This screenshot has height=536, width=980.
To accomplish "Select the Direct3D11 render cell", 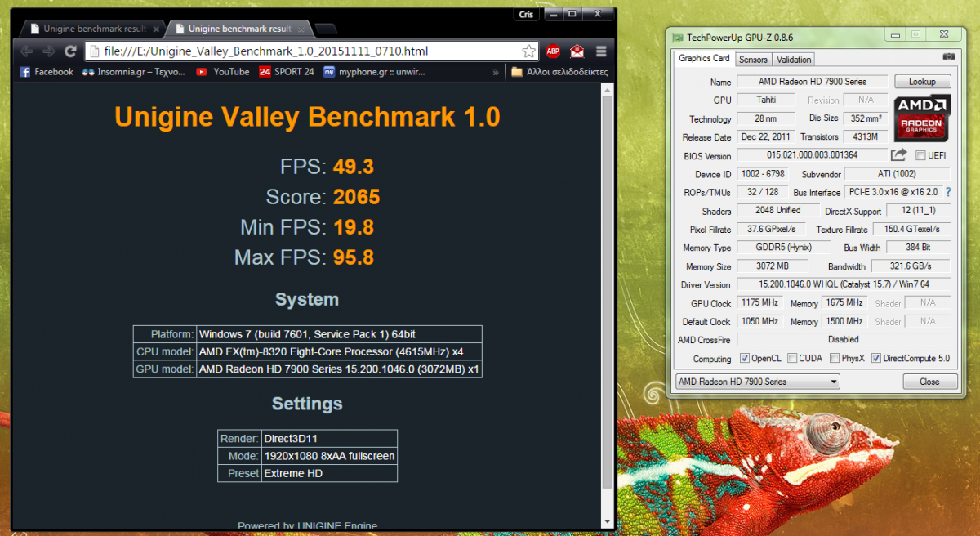I will pyautogui.click(x=329, y=439).
